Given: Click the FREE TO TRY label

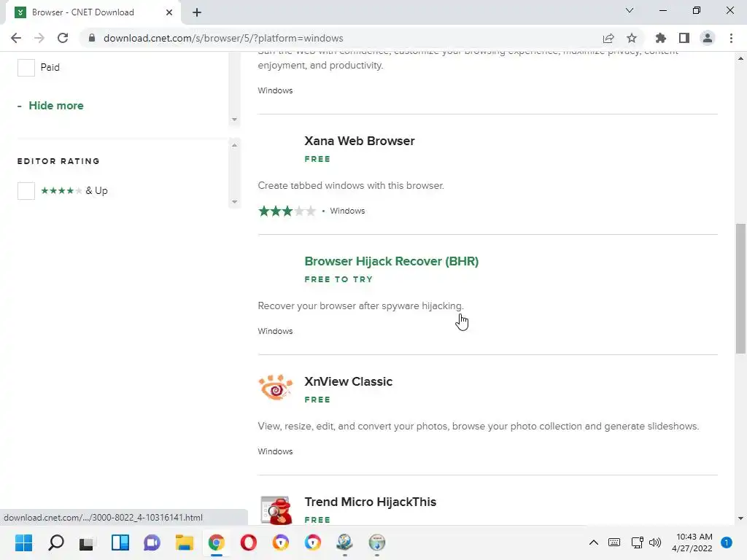Looking at the screenshot, I should click(338, 279).
